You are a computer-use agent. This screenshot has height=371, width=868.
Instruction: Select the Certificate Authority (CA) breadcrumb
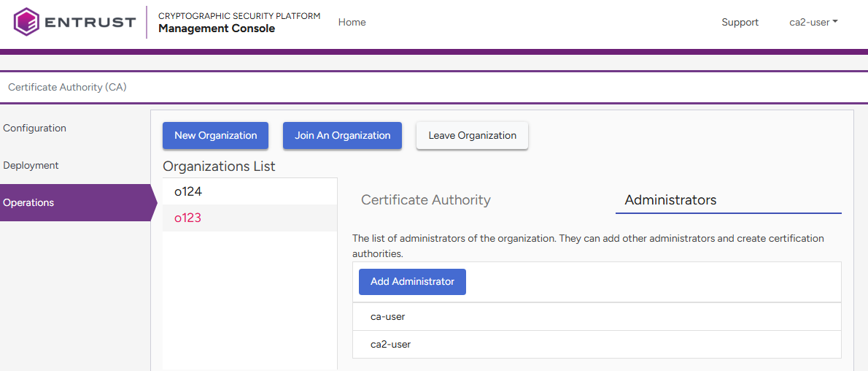coord(67,87)
